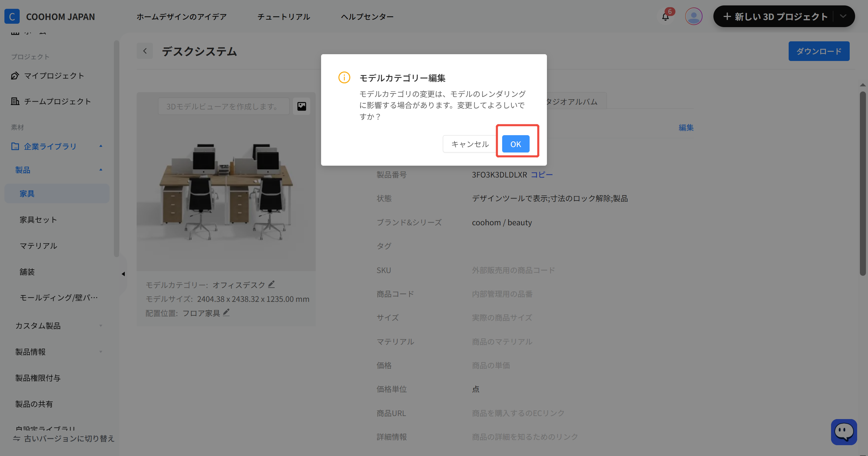Click the マイプロジェクト icon
The height and width of the screenshot is (456, 868).
coord(15,76)
